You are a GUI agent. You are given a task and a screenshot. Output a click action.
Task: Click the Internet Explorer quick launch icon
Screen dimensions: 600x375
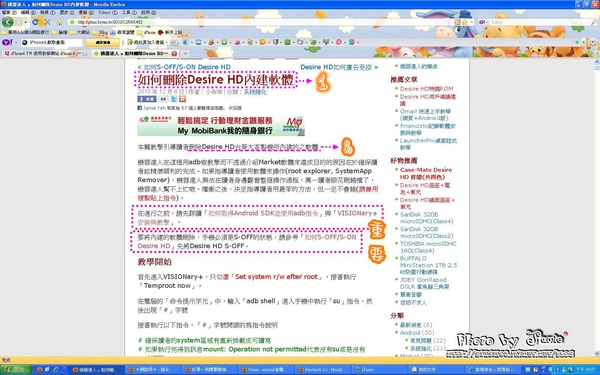pyautogui.click(x=55, y=370)
